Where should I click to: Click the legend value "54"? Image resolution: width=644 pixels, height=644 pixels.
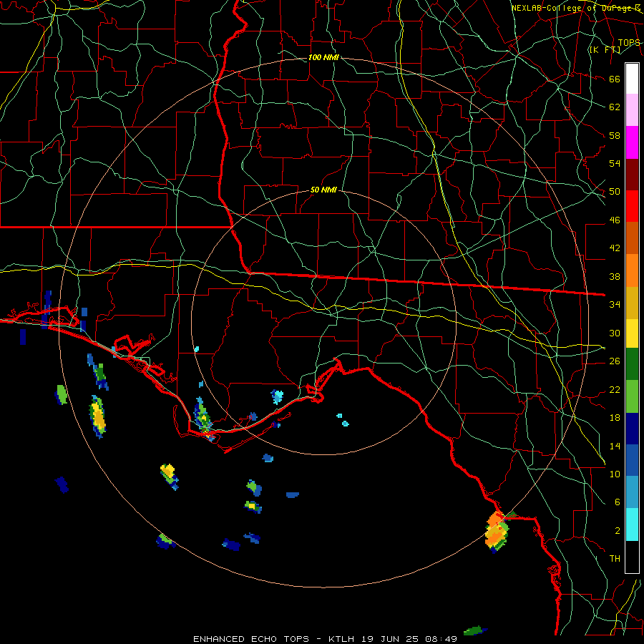coord(615,163)
